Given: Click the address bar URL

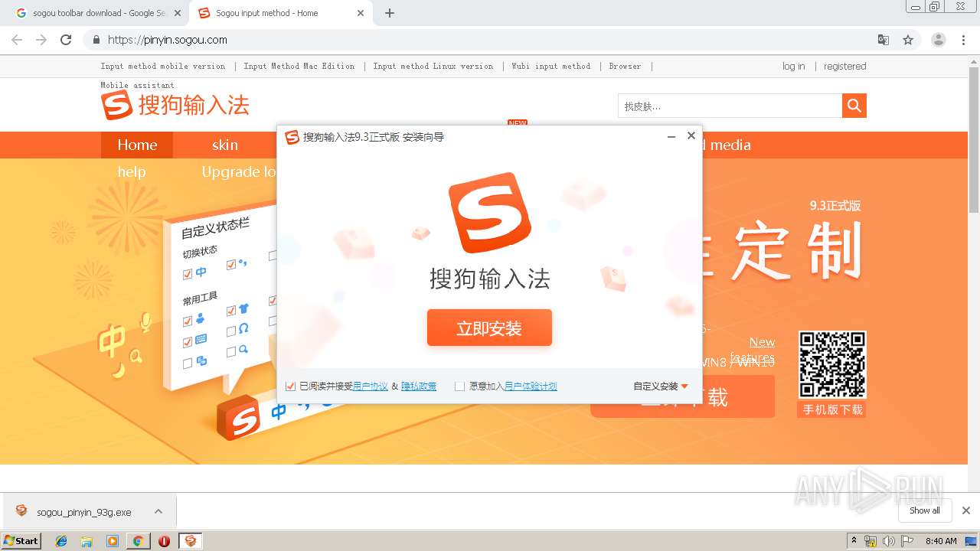Looking at the screenshot, I should pyautogui.click(x=168, y=40).
